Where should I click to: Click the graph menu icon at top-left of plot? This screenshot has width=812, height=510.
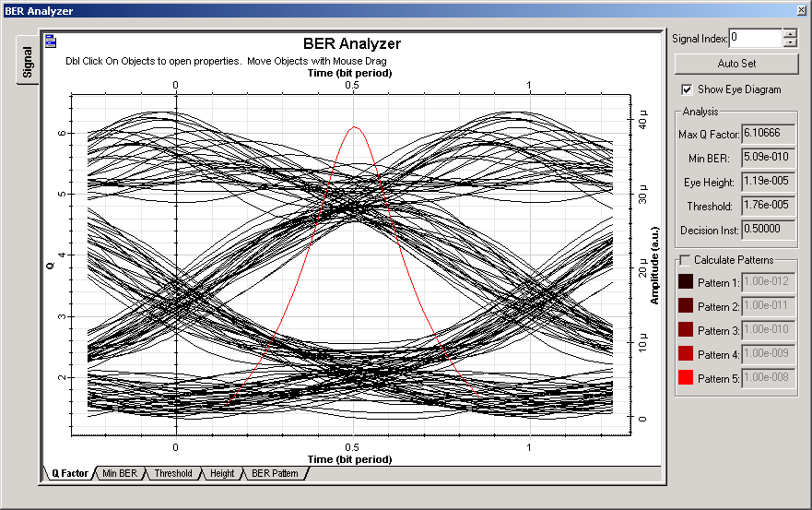pos(51,41)
